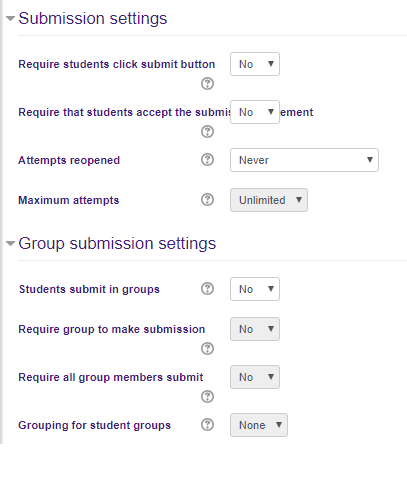Click help icon for Grouping for student groups
407x483 pixels.
point(207,425)
